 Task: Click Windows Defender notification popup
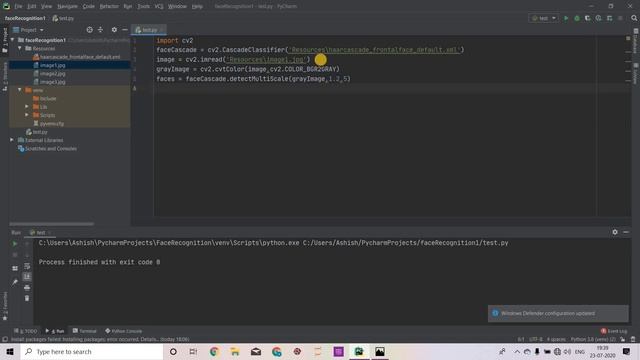(558, 313)
